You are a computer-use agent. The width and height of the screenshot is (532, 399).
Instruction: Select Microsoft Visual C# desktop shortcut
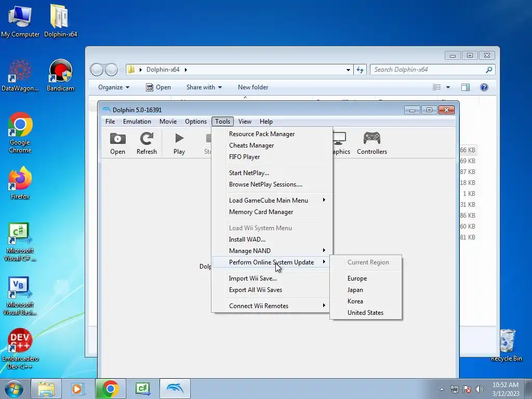point(20,242)
